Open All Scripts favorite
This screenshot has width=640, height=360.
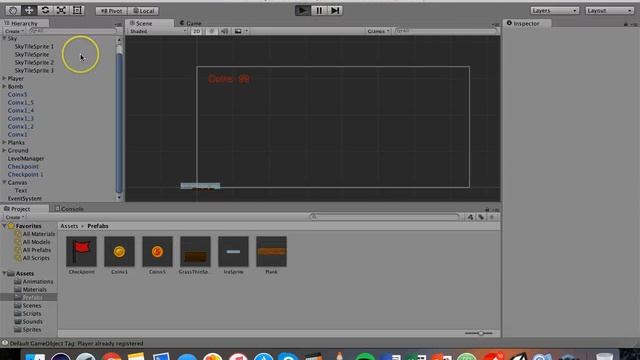click(36, 258)
